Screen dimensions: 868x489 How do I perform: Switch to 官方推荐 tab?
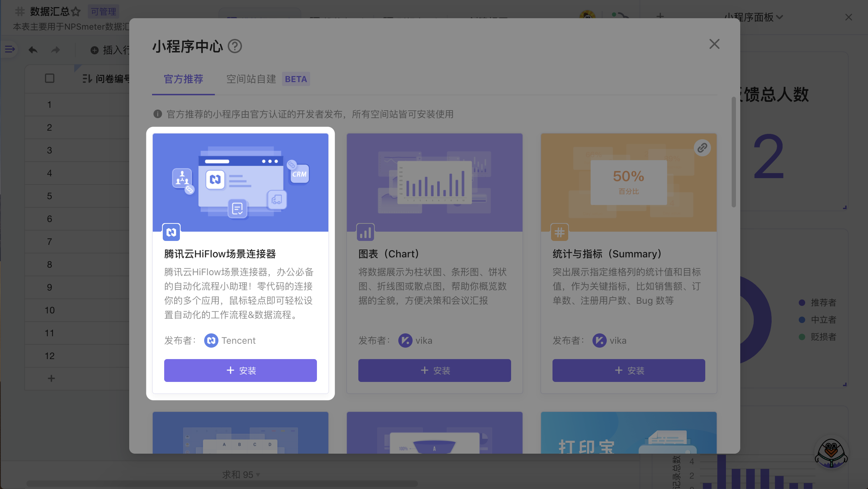coord(183,79)
